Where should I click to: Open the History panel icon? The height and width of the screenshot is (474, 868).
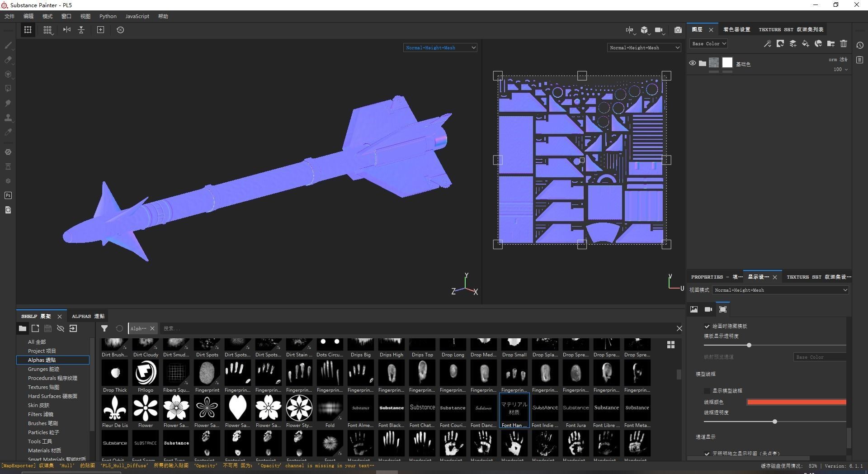coord(860,45)
